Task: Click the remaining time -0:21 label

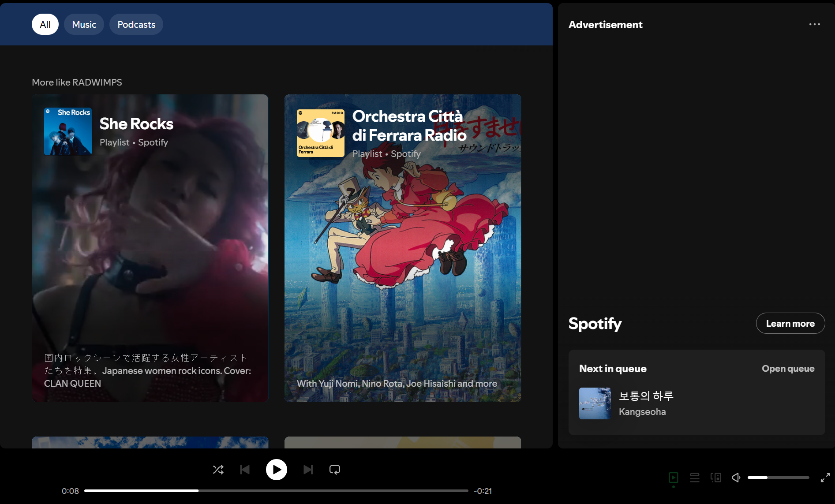Action: tap(483, 491)
